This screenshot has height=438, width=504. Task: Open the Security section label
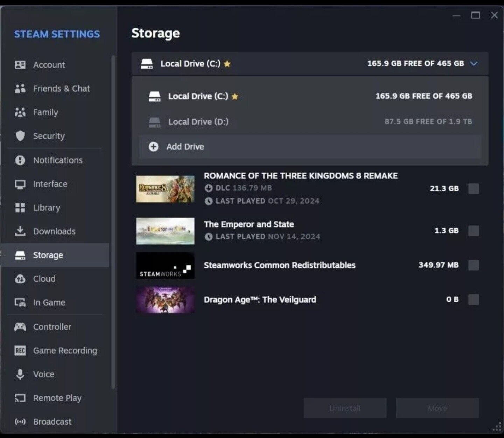pos(49,136)
